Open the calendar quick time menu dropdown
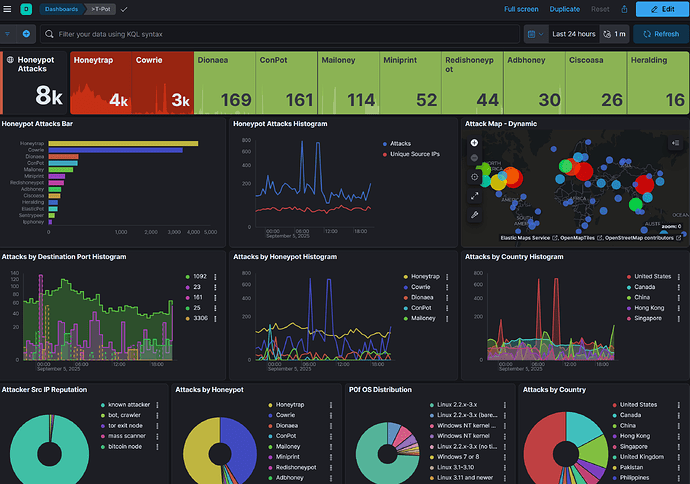Image resolution: width=690 pixels, height=484 pixels. click(x=535, y=34)
